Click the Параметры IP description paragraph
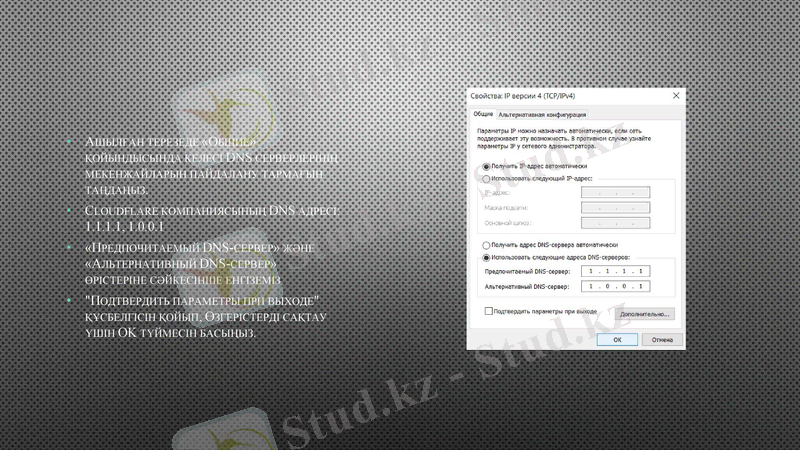The image size is (800, 450). (564, 138)
